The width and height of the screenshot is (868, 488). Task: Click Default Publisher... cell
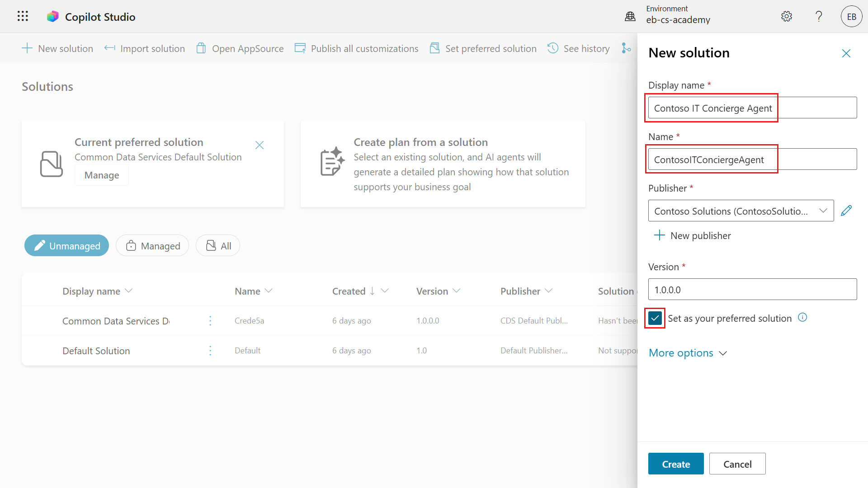coord(534,351)
